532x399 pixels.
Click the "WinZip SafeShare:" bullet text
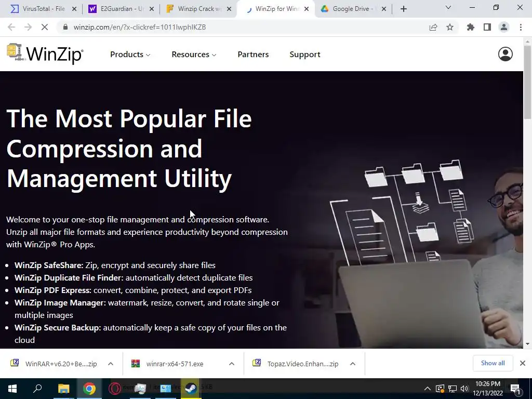coord(49,265)
